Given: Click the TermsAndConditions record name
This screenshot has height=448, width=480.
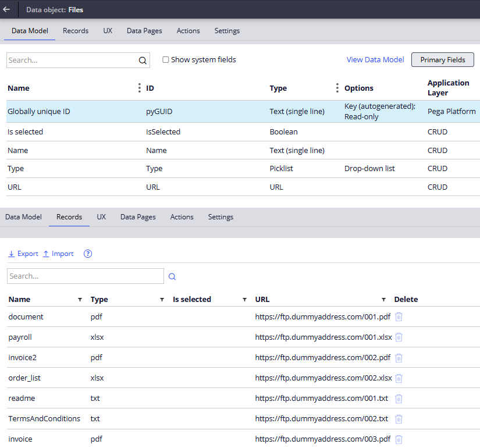Looking at the screenshot, I should click(x=44, y=418).
